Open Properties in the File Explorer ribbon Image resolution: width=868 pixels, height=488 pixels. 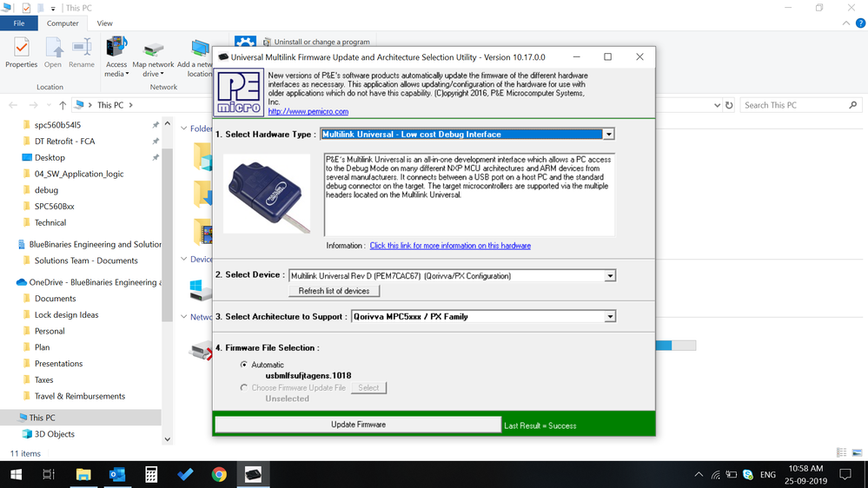click(21, 53)
